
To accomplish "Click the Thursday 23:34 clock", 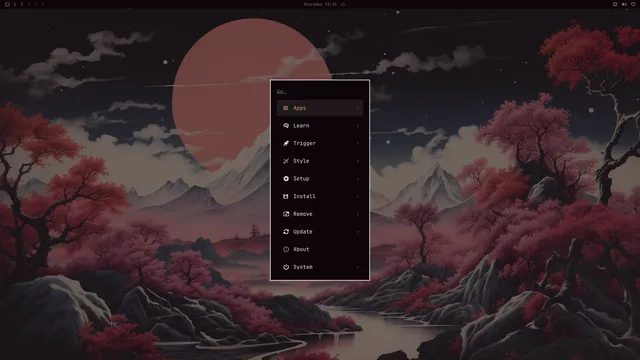I will 320,4.
